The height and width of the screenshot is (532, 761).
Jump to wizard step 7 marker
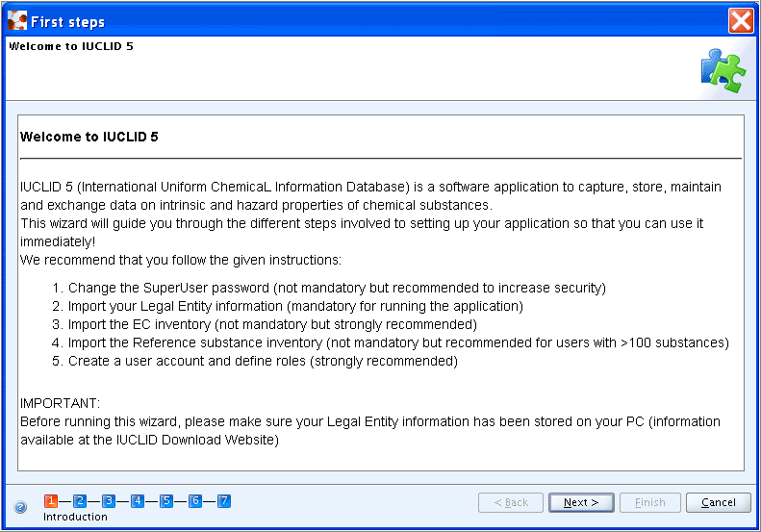tap(224, 500)
